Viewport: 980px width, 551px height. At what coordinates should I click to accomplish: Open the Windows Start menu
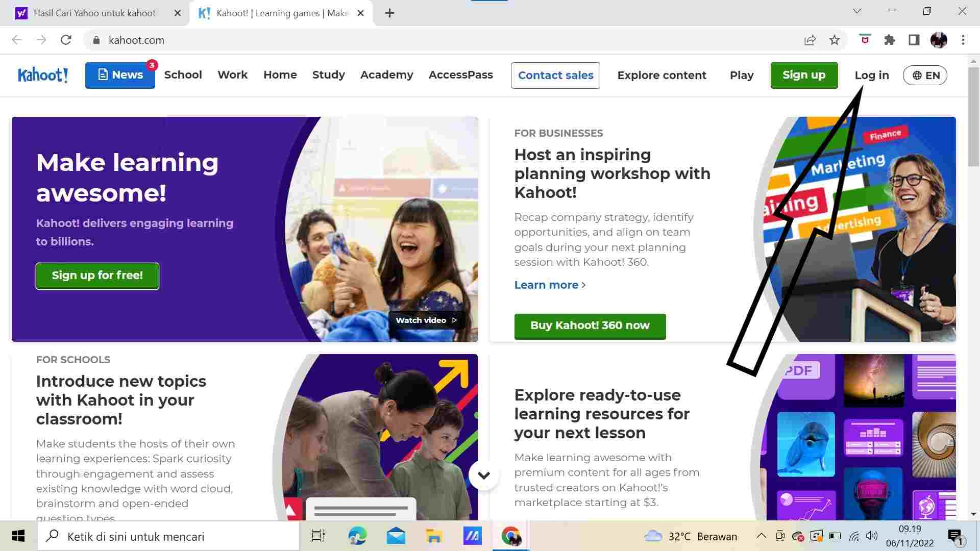click(18, 536)
